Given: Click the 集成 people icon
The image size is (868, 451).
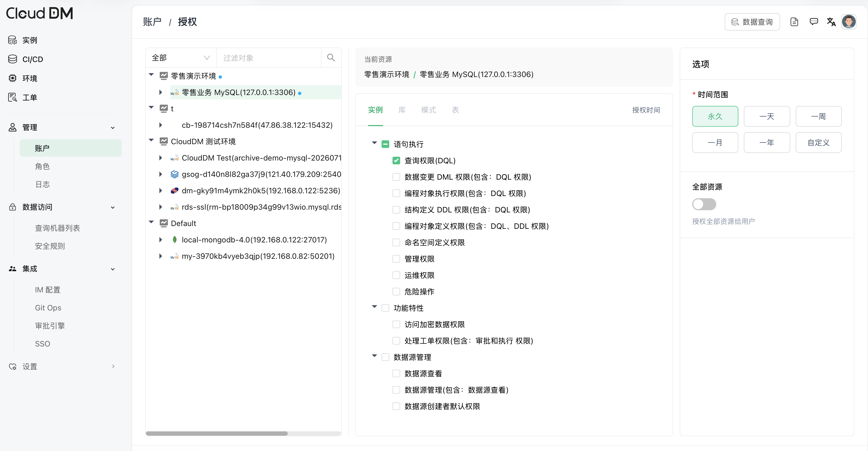Looking at the screenshot, I should click(x=13, y=269).
